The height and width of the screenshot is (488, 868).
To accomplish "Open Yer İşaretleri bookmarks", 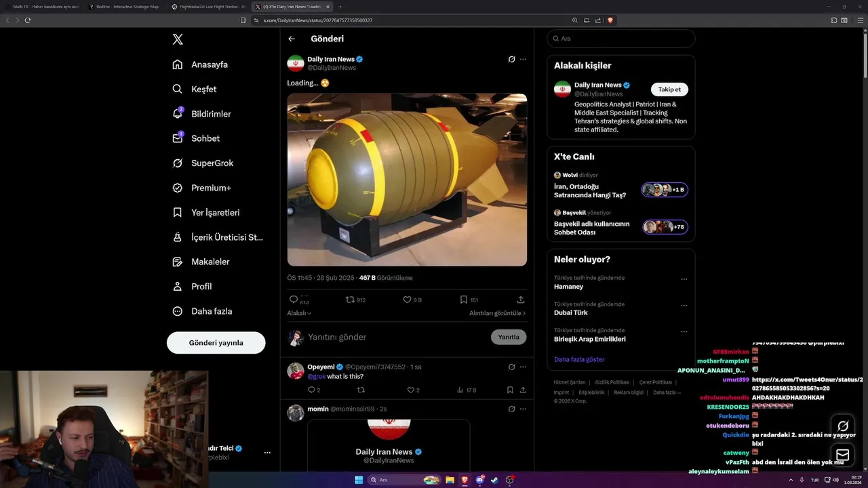I will [x=206, y=212].
